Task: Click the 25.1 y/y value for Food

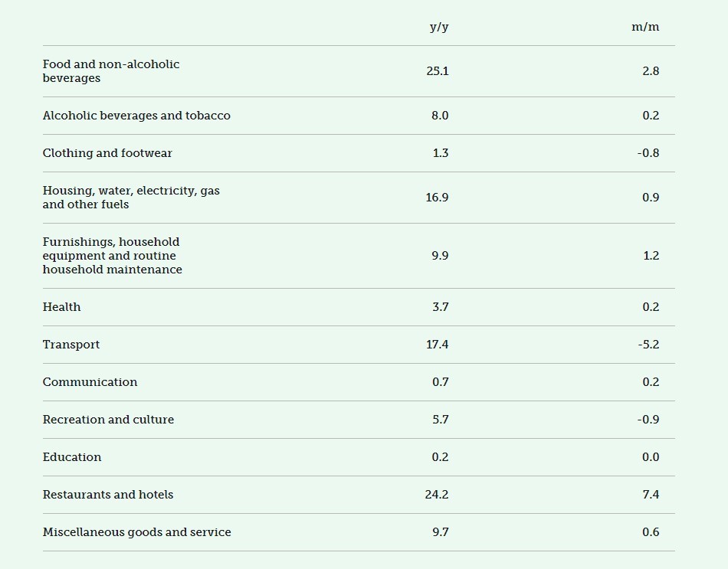Action: coord(438,71)
